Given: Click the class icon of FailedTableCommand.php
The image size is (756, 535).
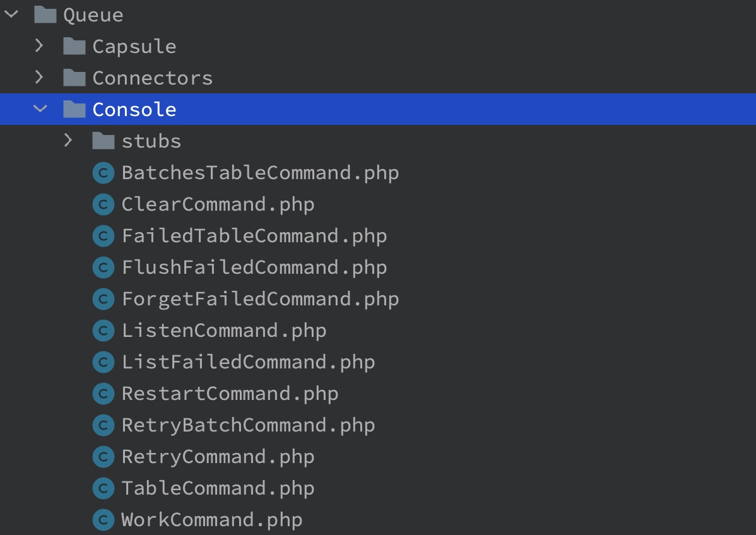Looking at the screenshot, I should pyautogui.click(x=103, y=236).
